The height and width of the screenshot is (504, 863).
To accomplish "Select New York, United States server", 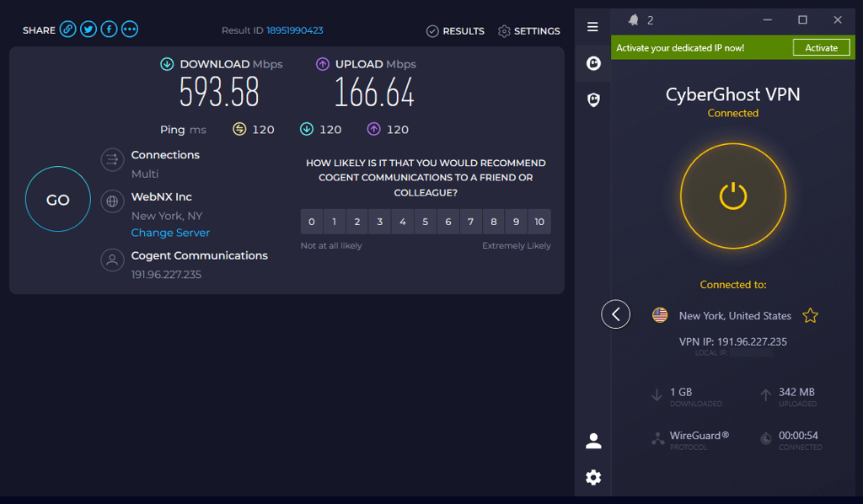I will [735, 316].
